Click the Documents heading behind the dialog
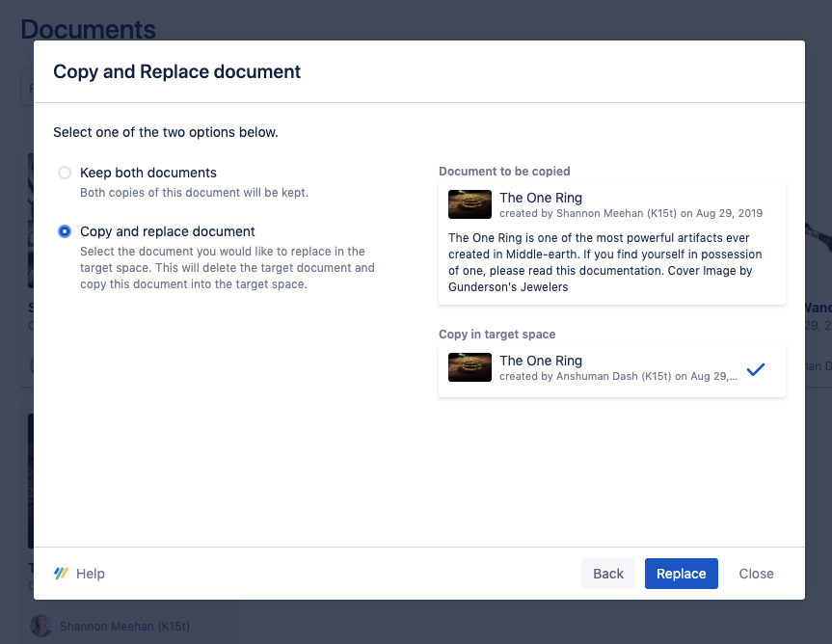832x644 pixels. tap(88, 29)
